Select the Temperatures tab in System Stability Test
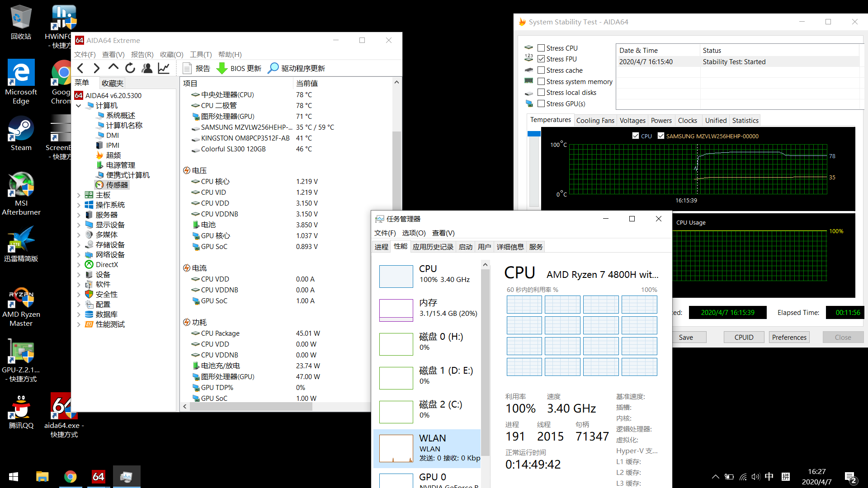This screenshot has height=488, width=868. (549, 120)
